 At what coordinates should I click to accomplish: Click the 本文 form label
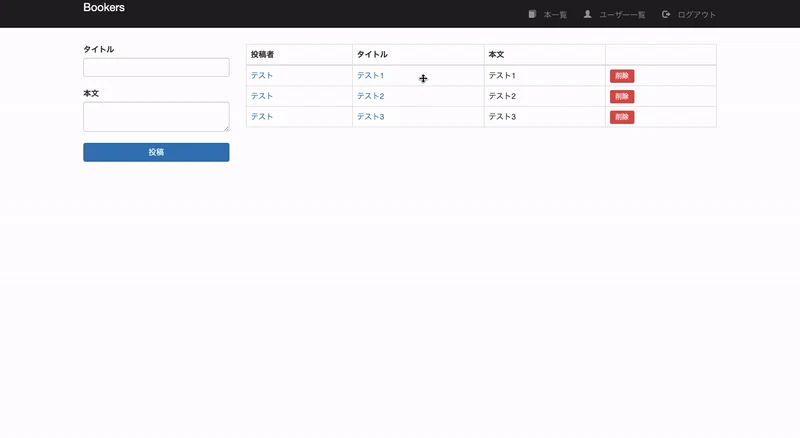pyautogui.click(x=91, y=93)
